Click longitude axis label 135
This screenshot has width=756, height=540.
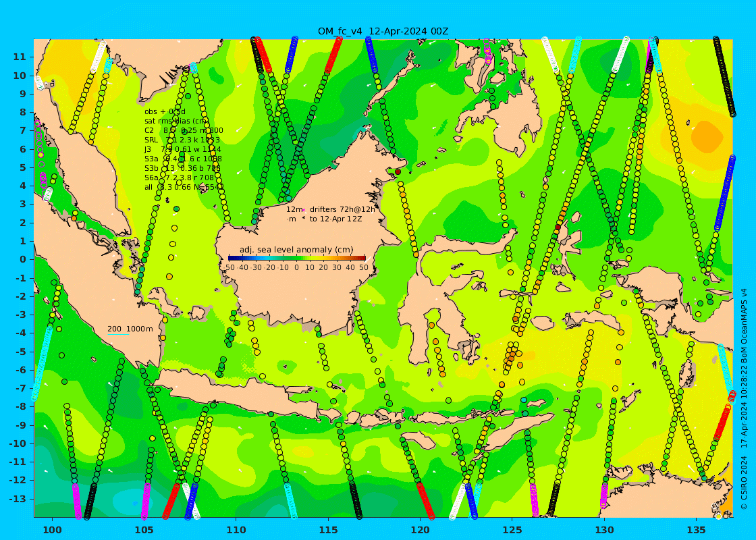[696, 529]
